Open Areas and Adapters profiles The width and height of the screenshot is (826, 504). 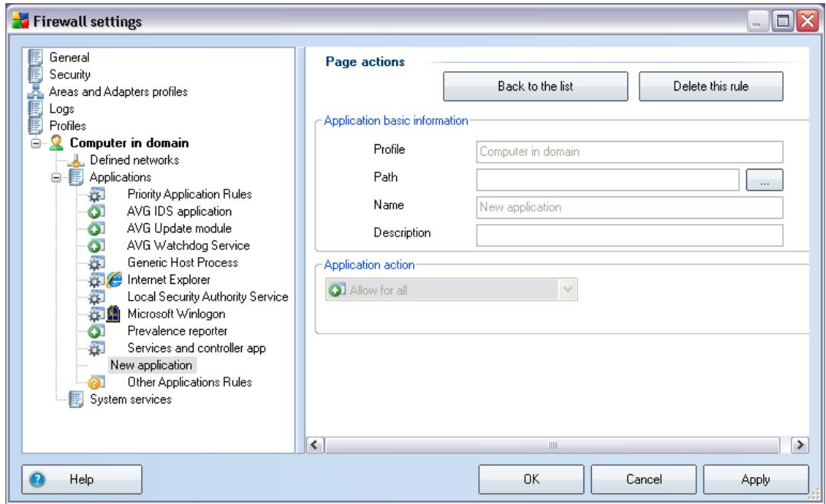pyautogui.click(x=118, y=91)
